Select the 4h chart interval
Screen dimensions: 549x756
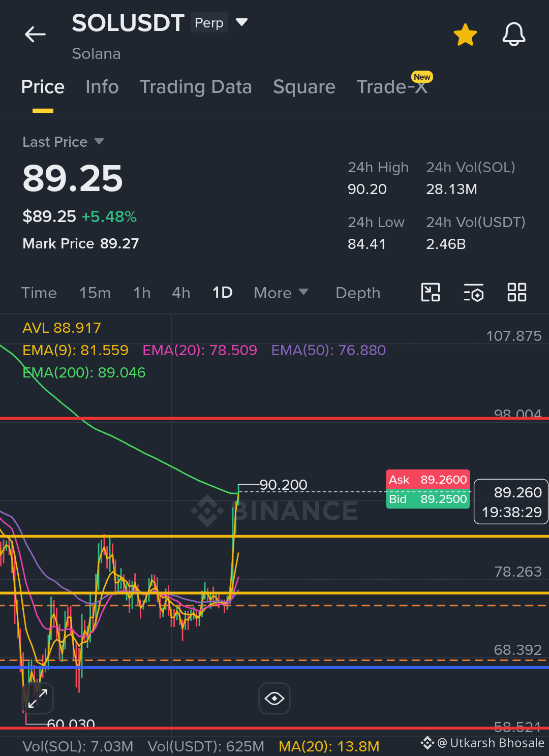(181, 293)
